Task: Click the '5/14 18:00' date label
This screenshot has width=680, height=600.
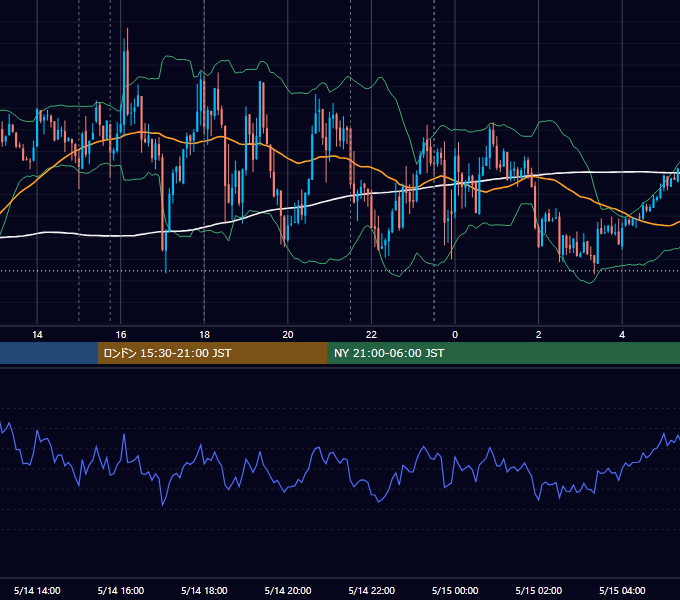Action: click(x=204, y=590)
